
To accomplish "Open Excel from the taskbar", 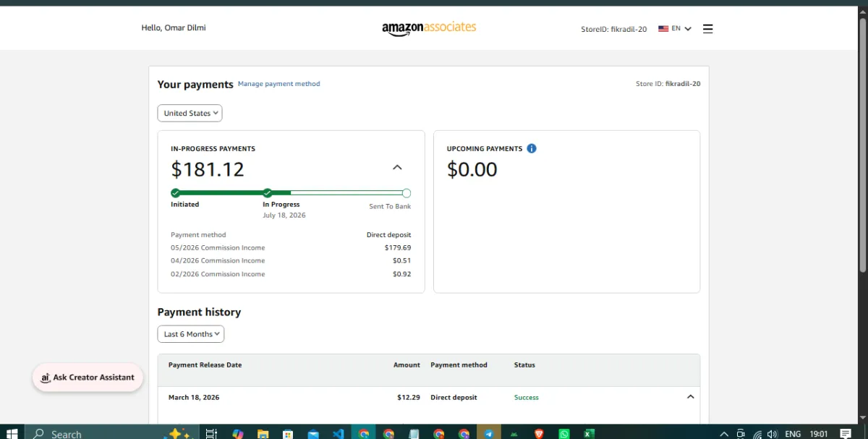I will (590, 433).
